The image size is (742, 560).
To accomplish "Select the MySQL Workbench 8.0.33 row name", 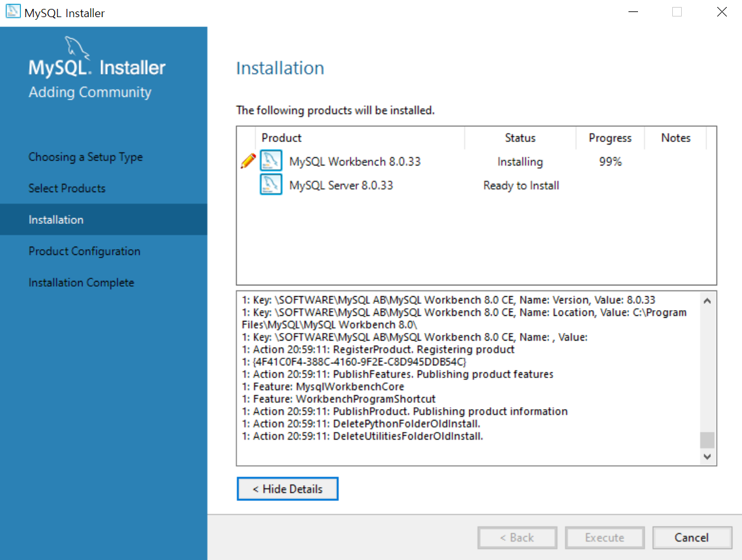I will click(355, 162).
